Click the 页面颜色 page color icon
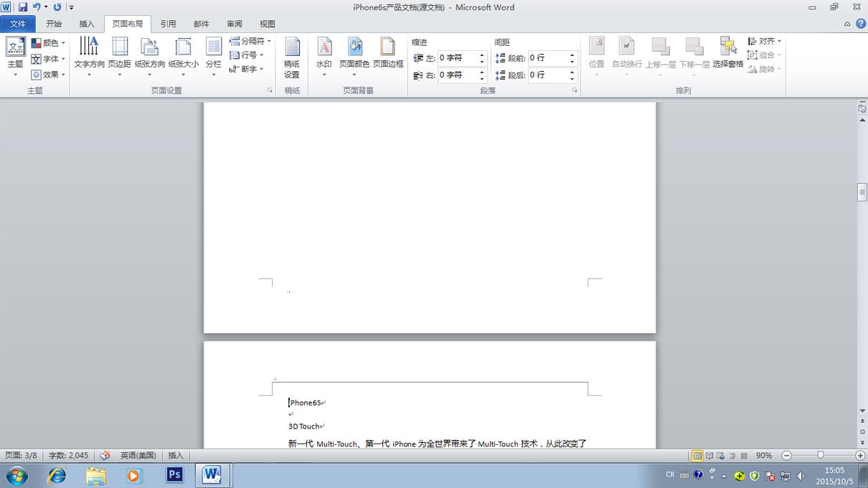The image size is (868, 488). pyautogui.click(x=354, y=47)
